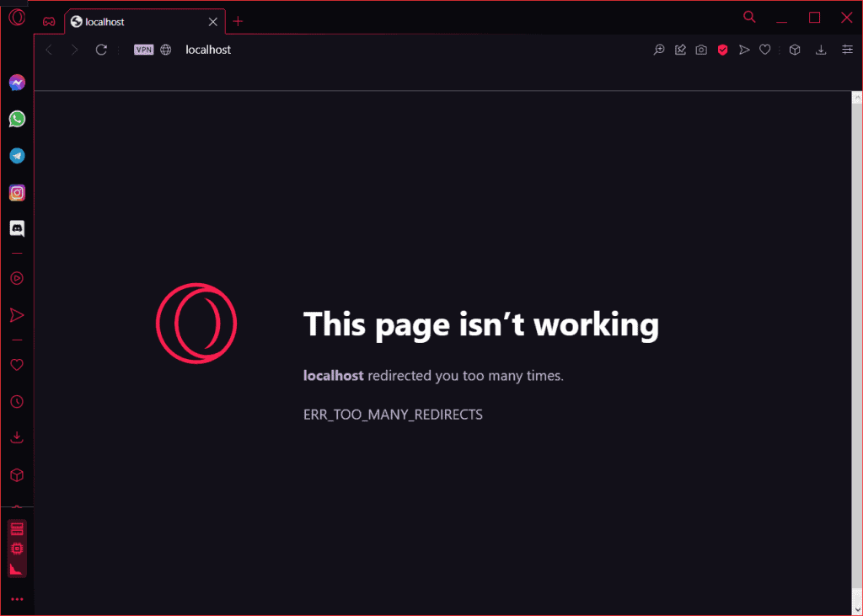
Task: Open the search tabs magnifier icon
Action: click(x=749, y=17)
